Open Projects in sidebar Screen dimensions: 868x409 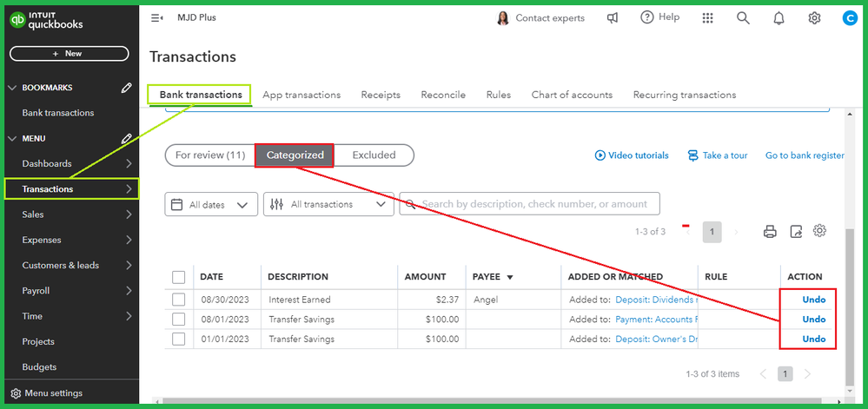click(38, 342)
